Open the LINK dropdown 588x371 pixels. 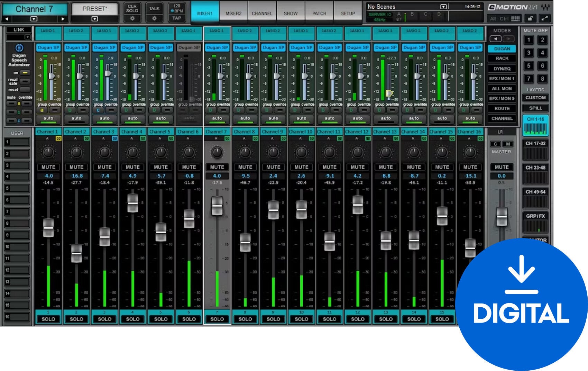27,37
